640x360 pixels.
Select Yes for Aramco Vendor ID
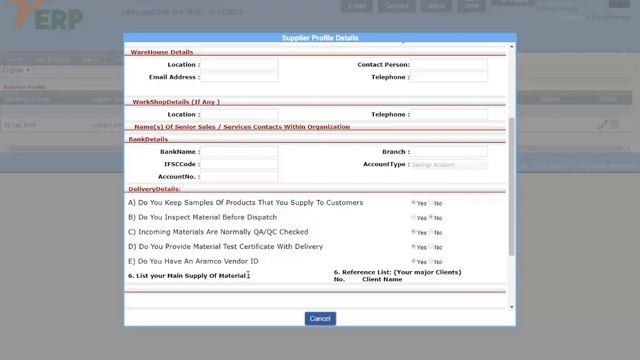[x=413, y=261]
